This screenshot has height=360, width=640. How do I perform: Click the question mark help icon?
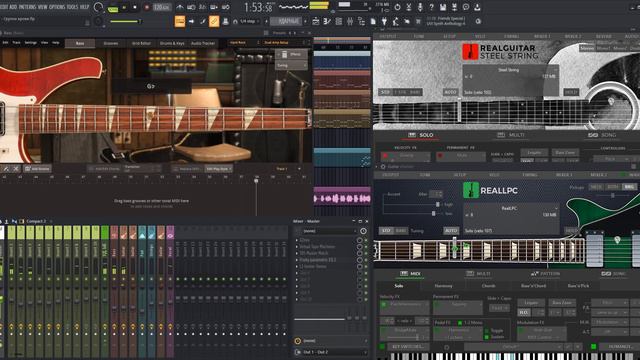pyautogui.click(x=431, y=7)
